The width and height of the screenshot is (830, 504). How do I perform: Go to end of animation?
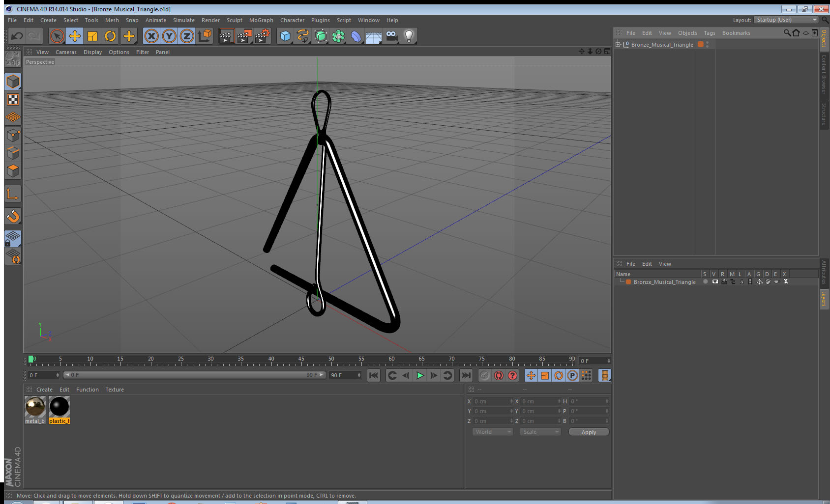click(x=466, y=375)
